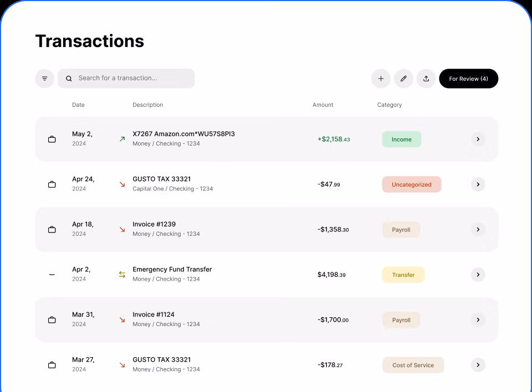Click the pencil edit icon
The height and width of the screenshot is (392, 532).
click(x=403, y=79)
